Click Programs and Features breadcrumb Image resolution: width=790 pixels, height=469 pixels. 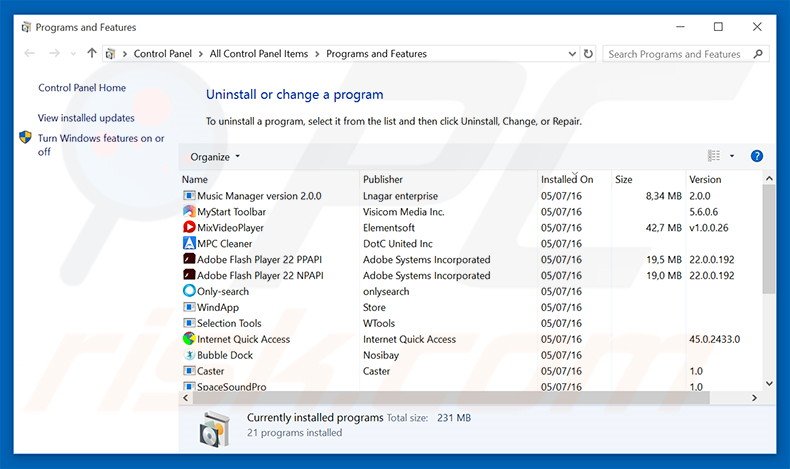[376, 53]
